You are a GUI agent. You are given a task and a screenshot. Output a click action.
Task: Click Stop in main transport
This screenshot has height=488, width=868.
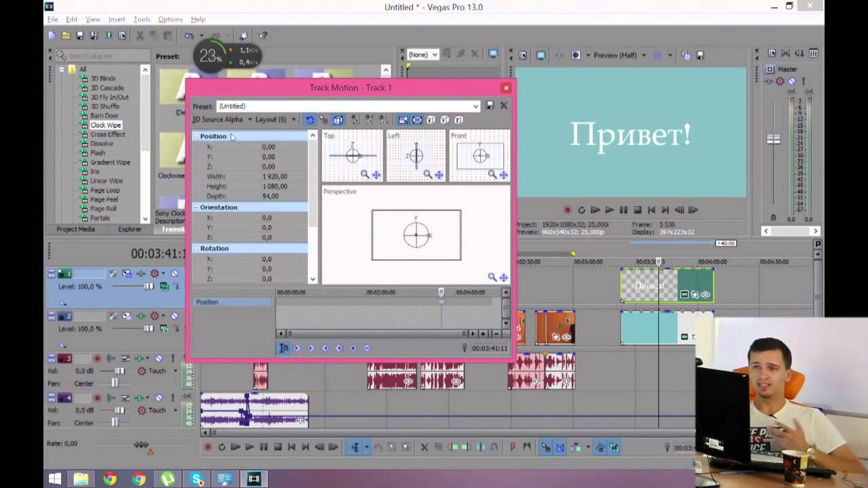coord(277,447)
